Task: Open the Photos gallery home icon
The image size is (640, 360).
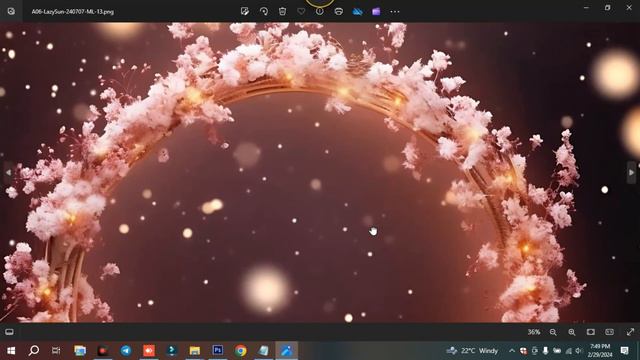Action: pyautogui.click(x=11, y=11)
